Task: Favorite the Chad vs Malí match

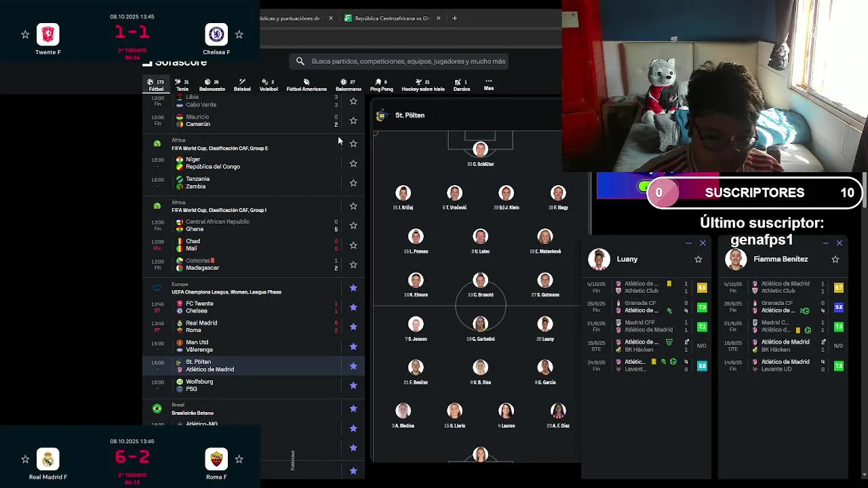Action: (x=353, y=245)
